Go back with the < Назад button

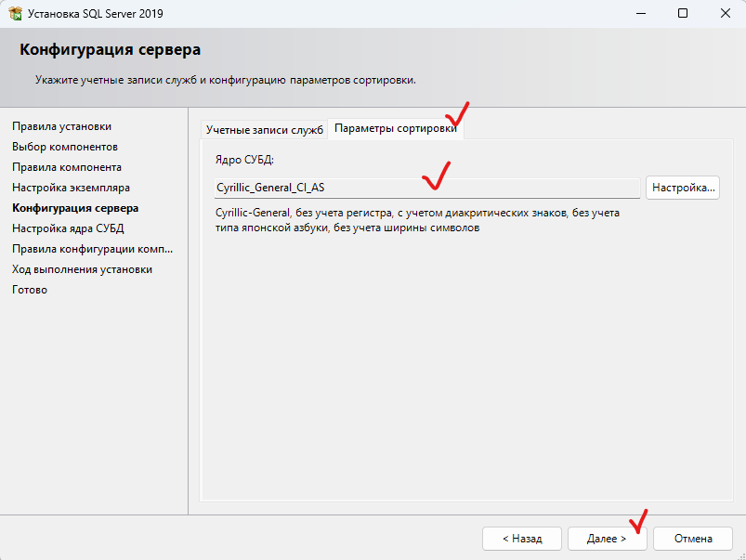point(522,539)
